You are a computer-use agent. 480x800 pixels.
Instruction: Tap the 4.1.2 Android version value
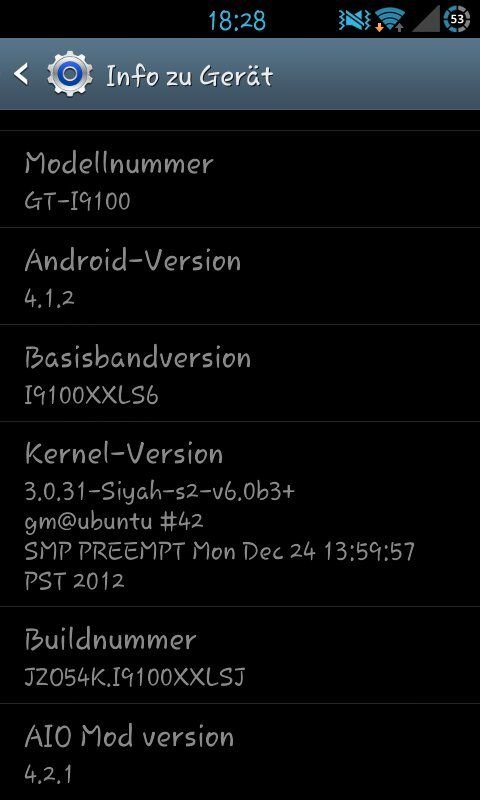pyautogui.click(x=49, y=298)
